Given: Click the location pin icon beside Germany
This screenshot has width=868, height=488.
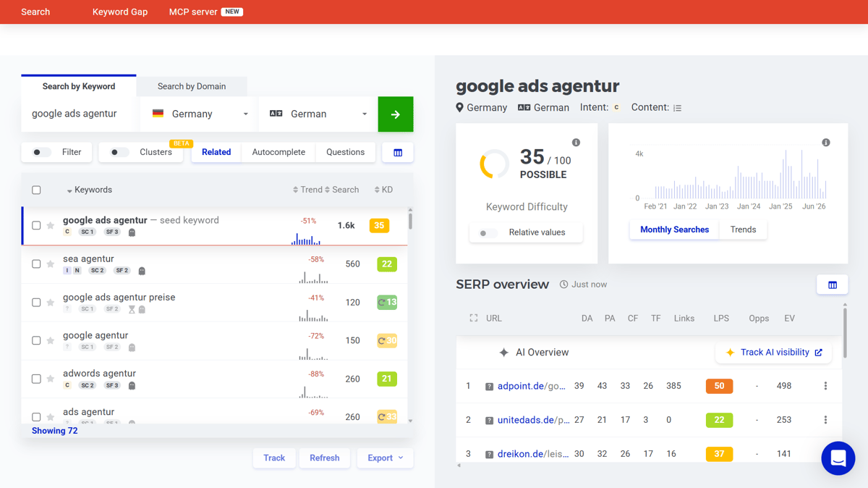Looking at the screenshot, I should coord(459,107).
